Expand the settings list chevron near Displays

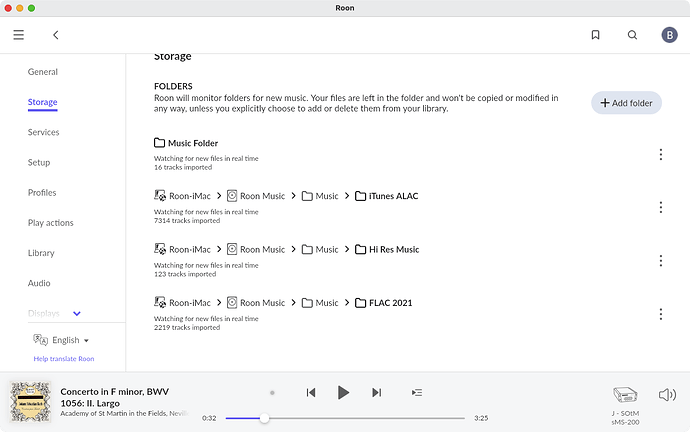(77, 314)
